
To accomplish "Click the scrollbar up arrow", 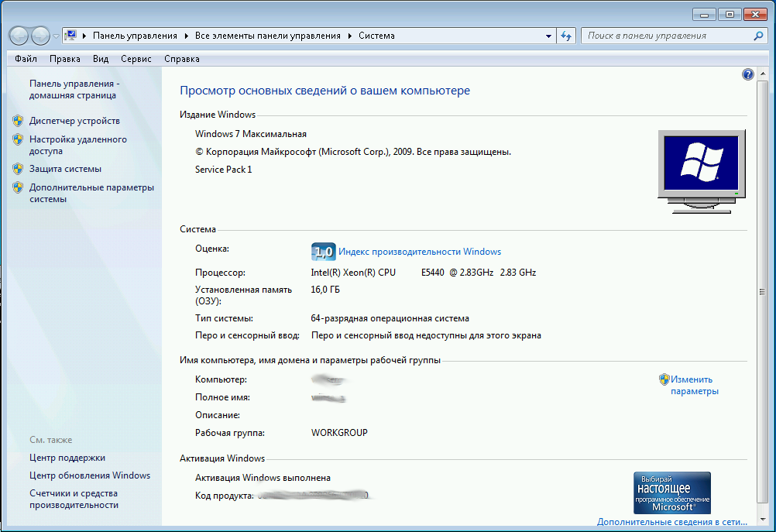I will pos(762,74).
